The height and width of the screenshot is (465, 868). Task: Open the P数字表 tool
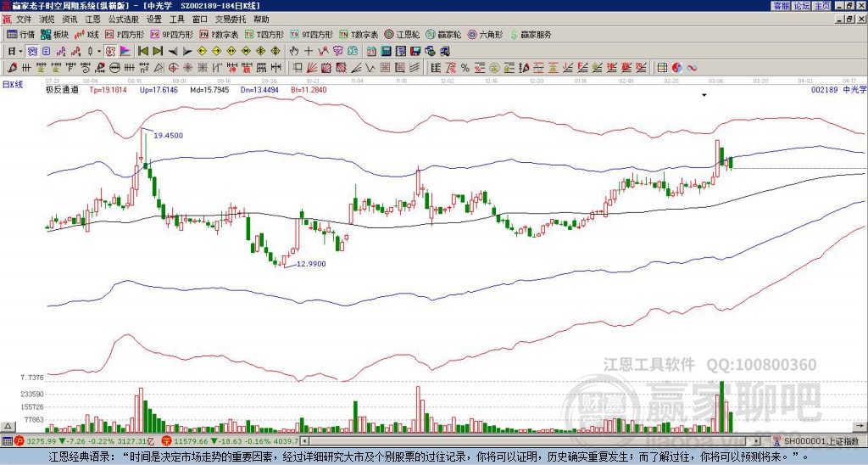pyautogui.click(x=219, y=34)
